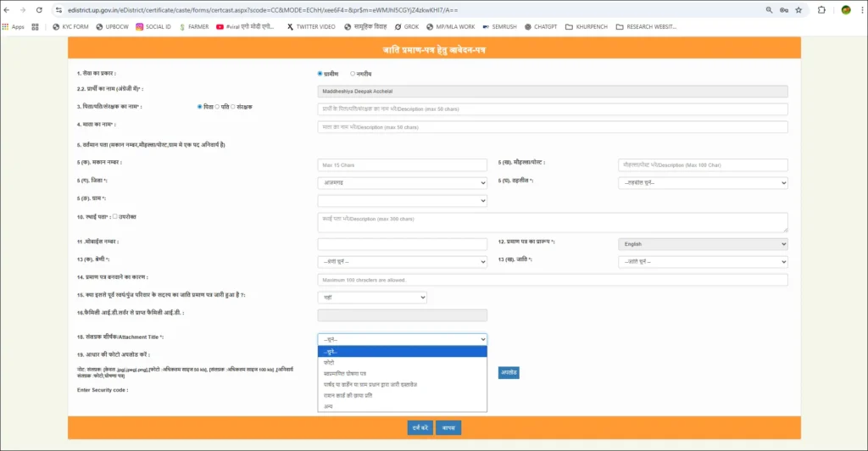This screenshot has height=451, width=868.
Task: Reload the page with the refresh icon
Action: pyautogui.click(x=39, y=10)
